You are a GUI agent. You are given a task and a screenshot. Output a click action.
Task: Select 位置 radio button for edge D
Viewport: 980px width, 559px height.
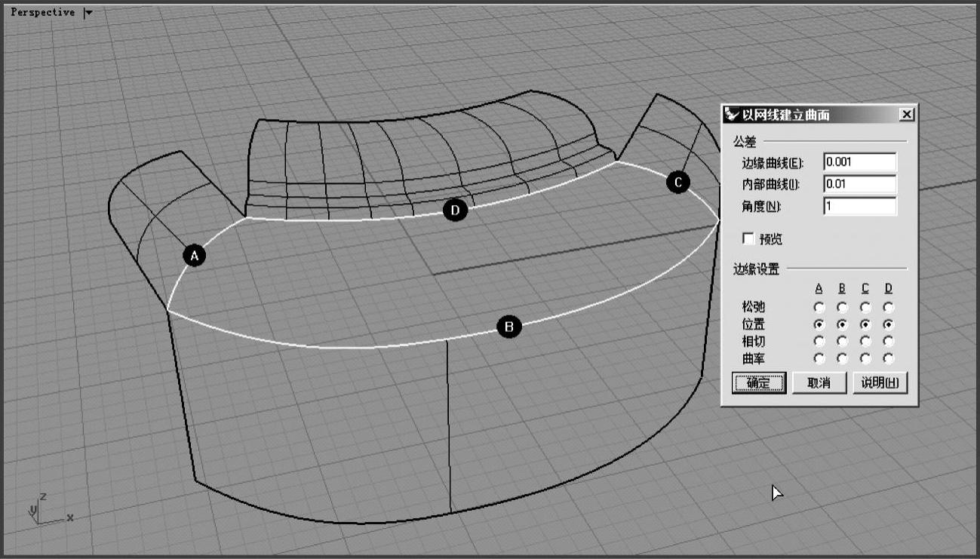pyautogui.click(x=889, y=324)
